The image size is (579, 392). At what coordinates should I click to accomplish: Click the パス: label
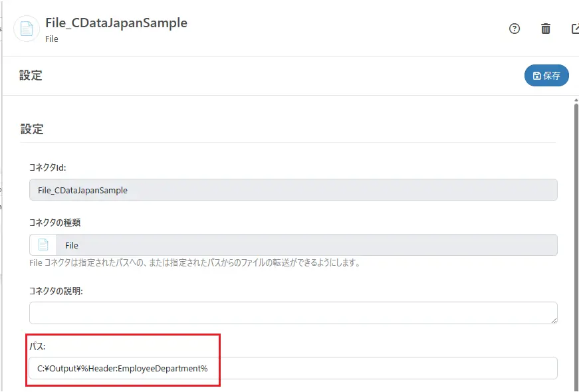pos(37,346)
